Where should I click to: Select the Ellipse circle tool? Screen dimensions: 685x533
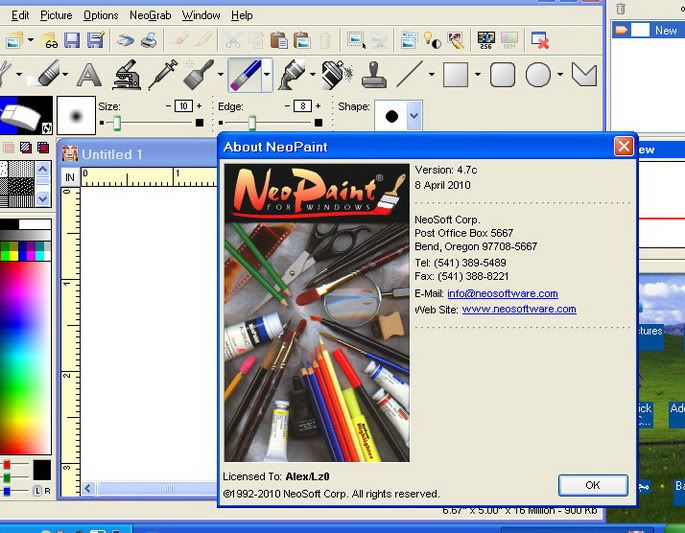(538, 75)
